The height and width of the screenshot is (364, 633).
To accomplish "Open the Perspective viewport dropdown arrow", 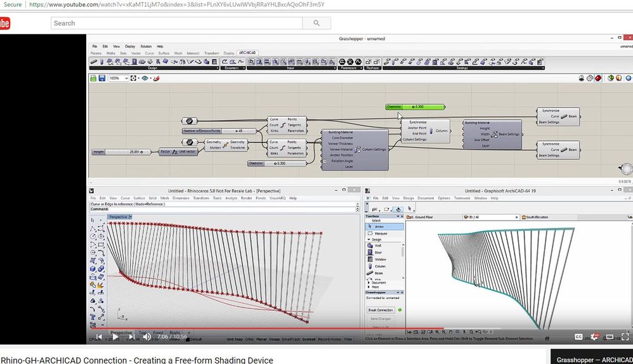I will [131, 217].
